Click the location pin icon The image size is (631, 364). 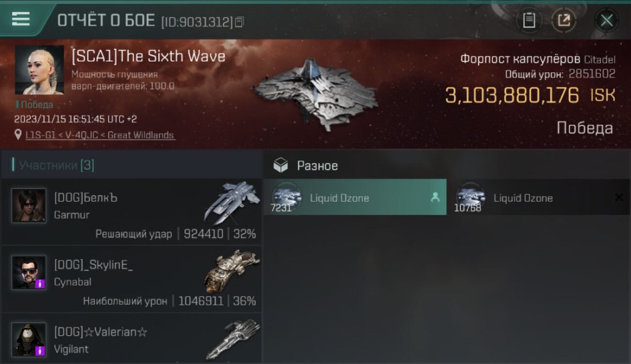pos(18,135)
